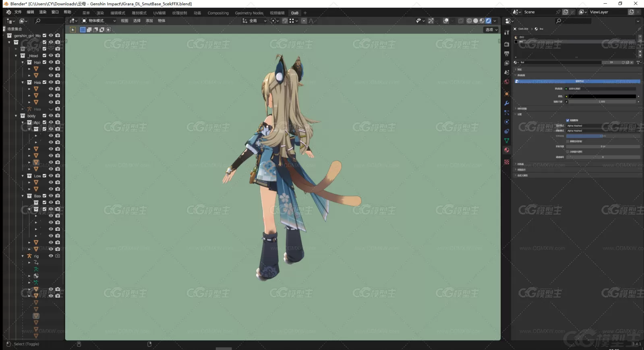
Task: Open the Blend Mode Alpha Hashed dropdown
Action: [x=603, y=126]
